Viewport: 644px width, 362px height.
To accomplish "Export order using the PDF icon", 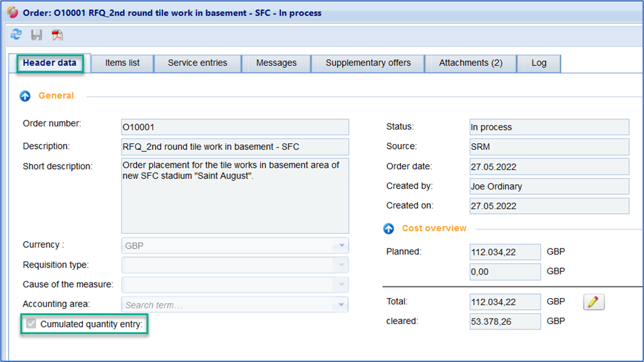I will click(x=57, y=35).
